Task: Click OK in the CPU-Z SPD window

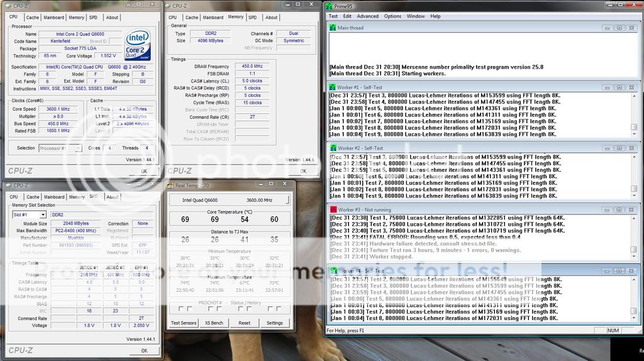Action: 144,351
